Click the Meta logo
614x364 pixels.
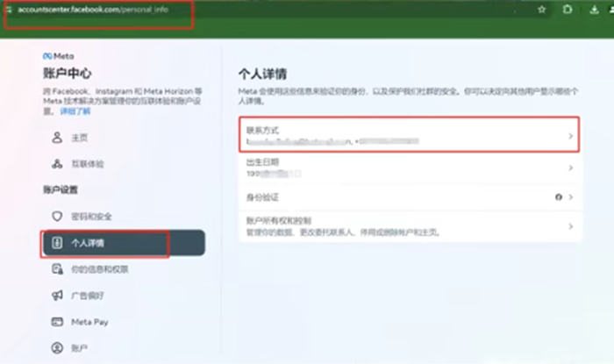tap(59, 56)
